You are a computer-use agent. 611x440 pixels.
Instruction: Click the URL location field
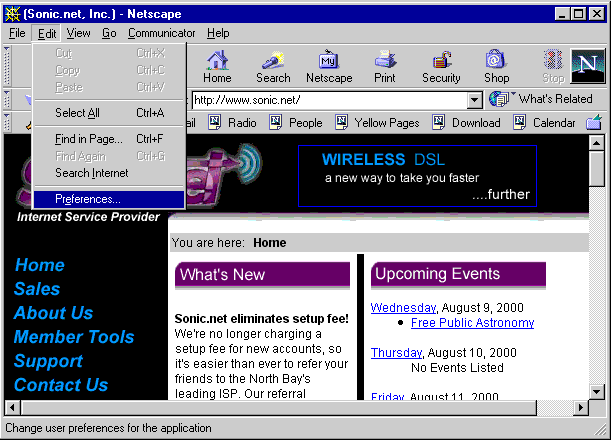pos(330,100)
